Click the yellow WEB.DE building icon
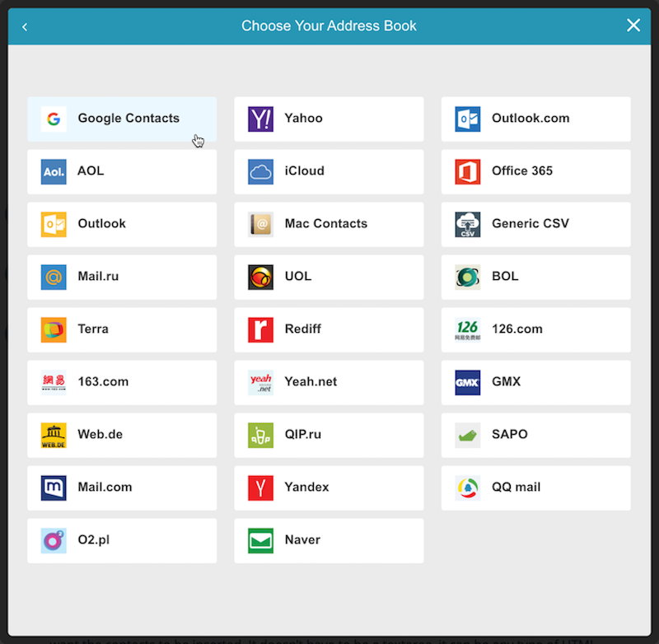Viewport: 659px width, 644px height. point(54,435)
